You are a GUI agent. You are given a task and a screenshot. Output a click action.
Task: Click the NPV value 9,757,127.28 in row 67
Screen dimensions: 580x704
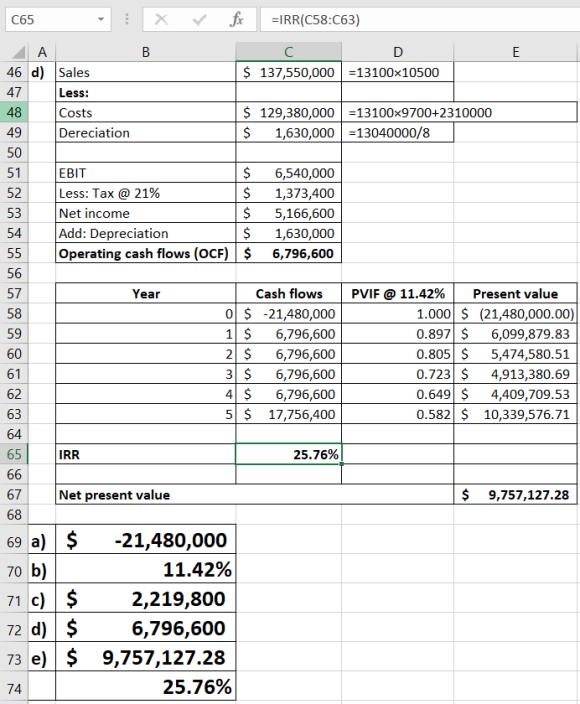click(515, 495)
